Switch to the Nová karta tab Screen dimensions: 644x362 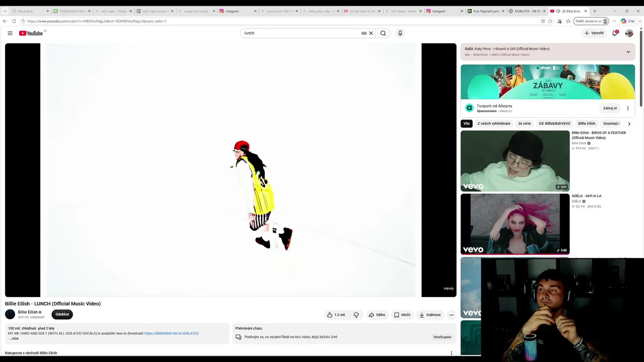(29, 11)
